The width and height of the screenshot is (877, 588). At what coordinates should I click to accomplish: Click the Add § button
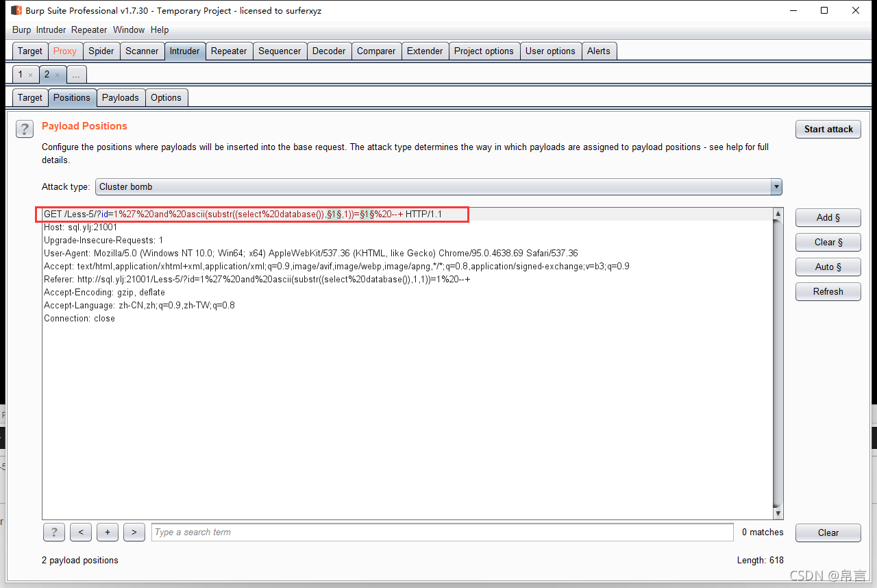coord(828,217)
